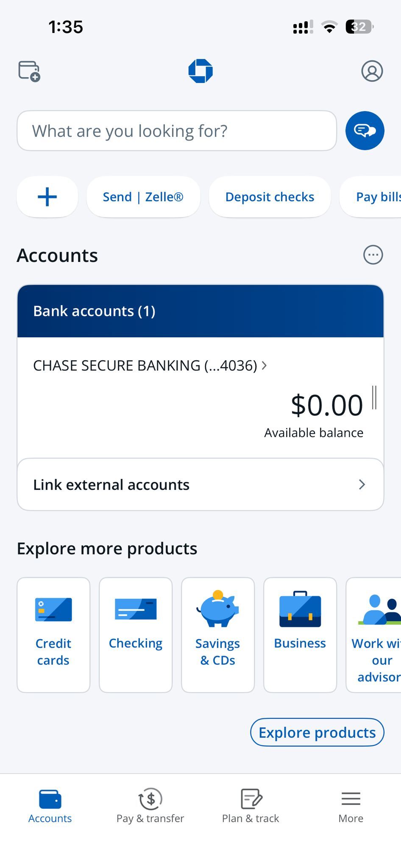
Task: Open the Checking product tile
Action: [136, 634]
